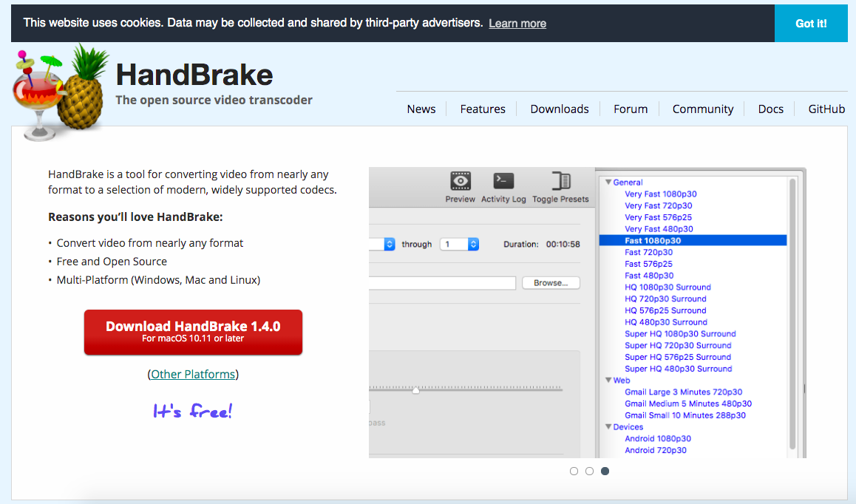Click the Preview eye icon

461,181
